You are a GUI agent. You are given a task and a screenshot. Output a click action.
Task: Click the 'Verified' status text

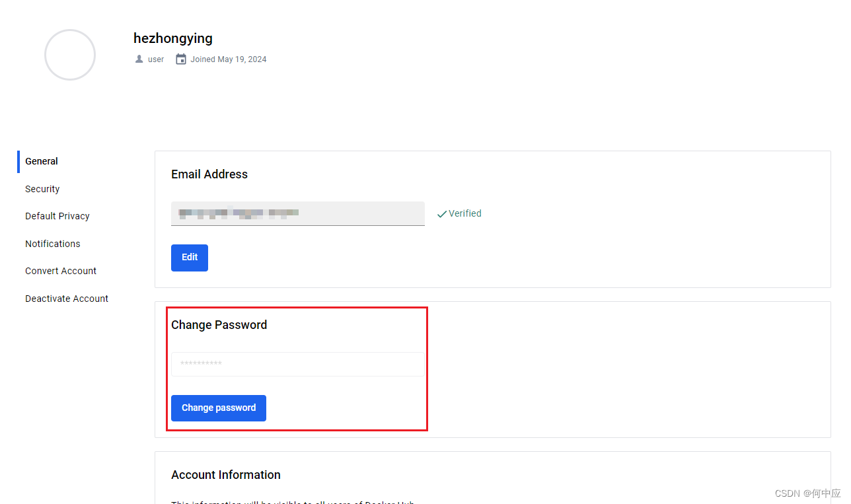(x=465, y=213)
